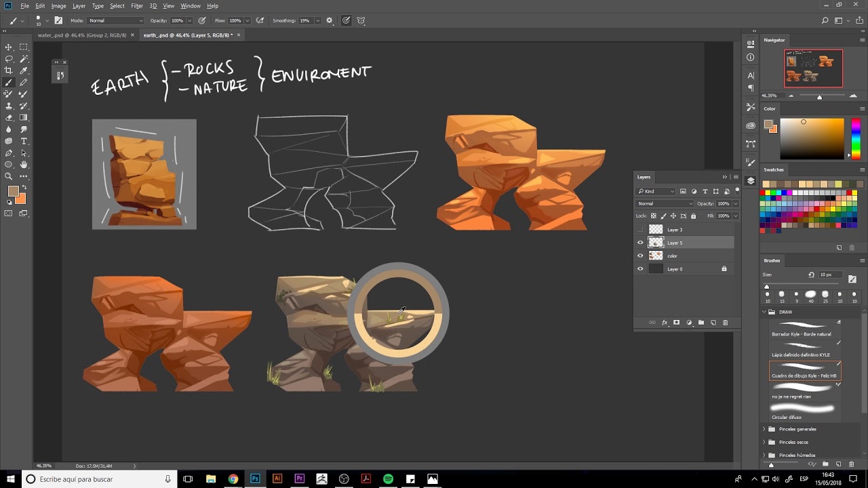Click the symmetry butterfly icon

click(x=361, y=20)
